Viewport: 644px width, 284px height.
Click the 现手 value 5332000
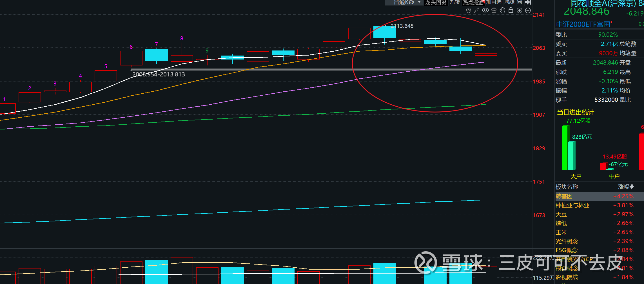point(606,100)
